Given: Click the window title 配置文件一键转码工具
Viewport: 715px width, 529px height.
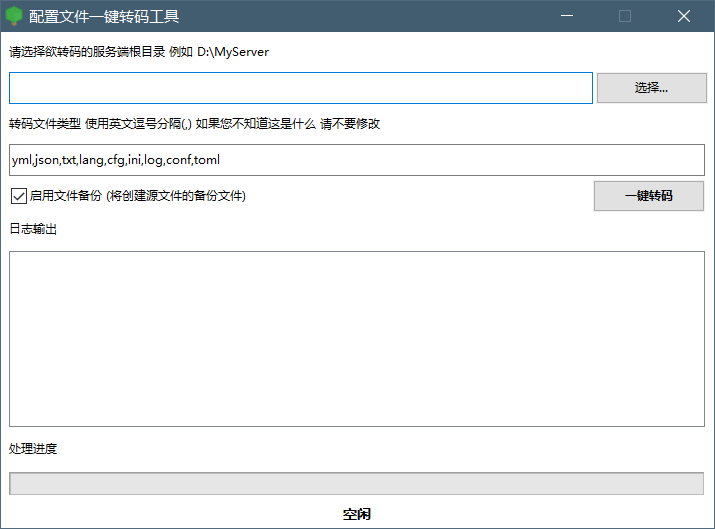Looking at the screenshot, I should coord(104,16).
